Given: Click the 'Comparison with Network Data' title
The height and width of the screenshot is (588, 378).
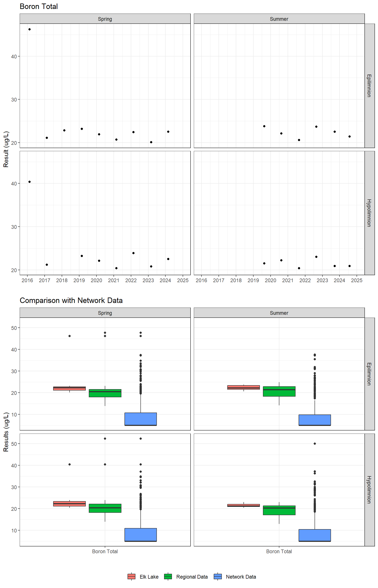Looking at the screenshot, I should (x=71, y=300).
